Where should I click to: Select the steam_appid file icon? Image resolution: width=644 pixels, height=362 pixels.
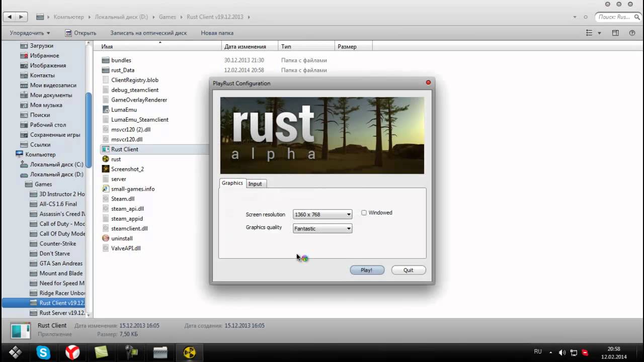pos(106,219)
